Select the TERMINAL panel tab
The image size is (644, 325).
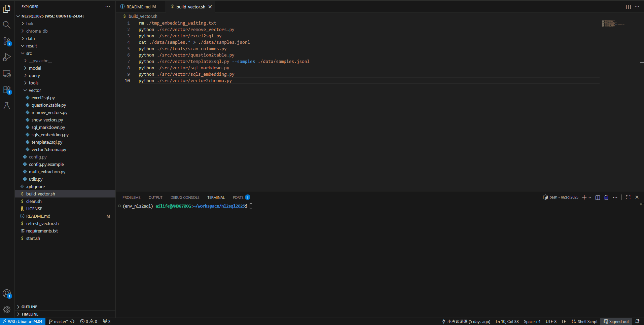[x=216, y=197]
